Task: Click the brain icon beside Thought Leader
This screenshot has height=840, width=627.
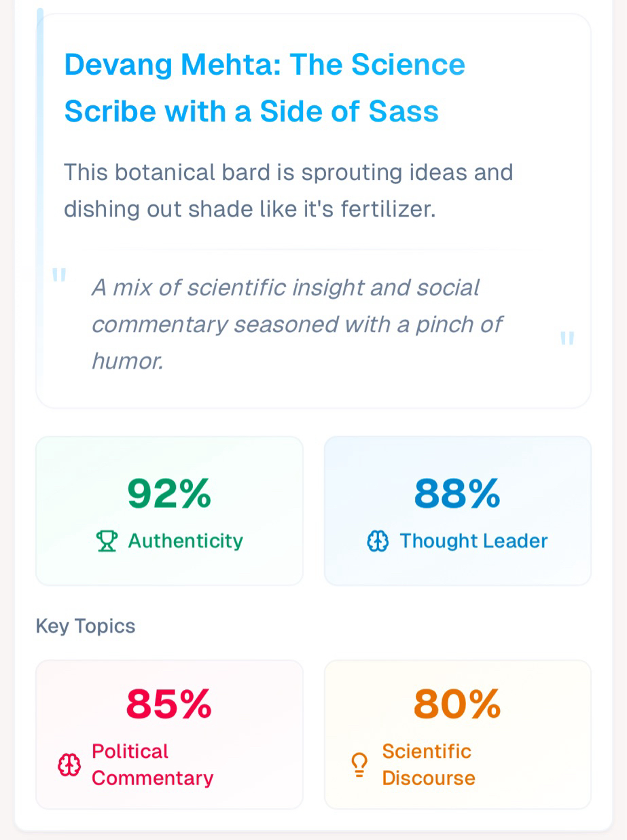Action: 378,541
